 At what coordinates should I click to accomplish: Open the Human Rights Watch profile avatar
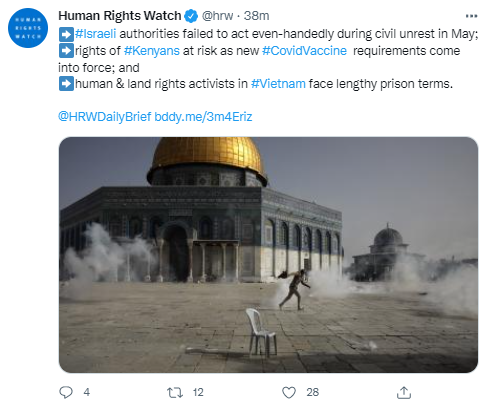tap(28, 28)
